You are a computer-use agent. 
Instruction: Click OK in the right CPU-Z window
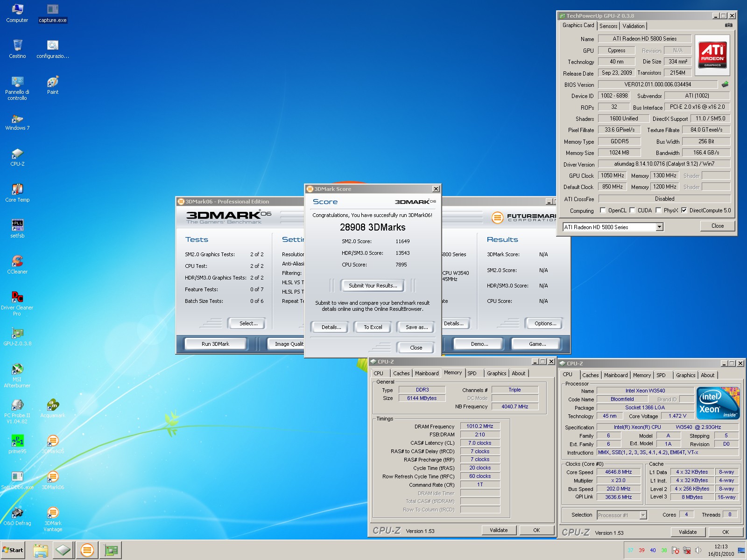point(726,532)
